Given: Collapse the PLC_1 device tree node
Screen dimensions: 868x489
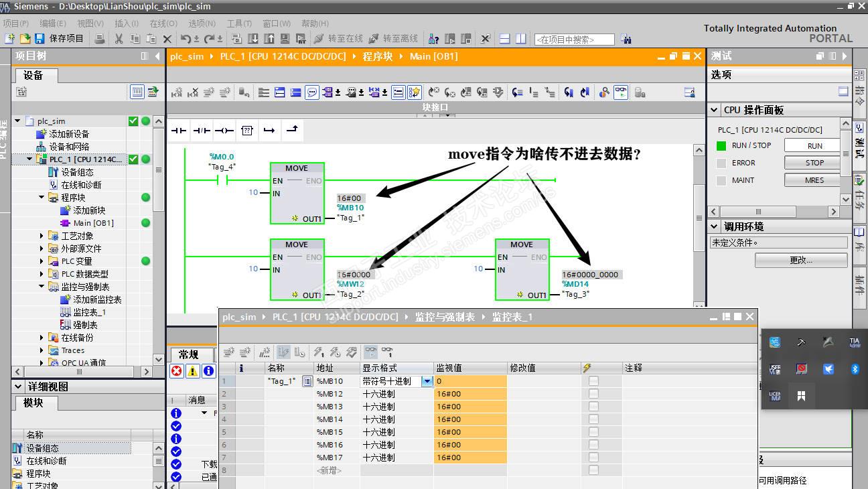Looking at the screenshot, I should click(x=30, y=159).
